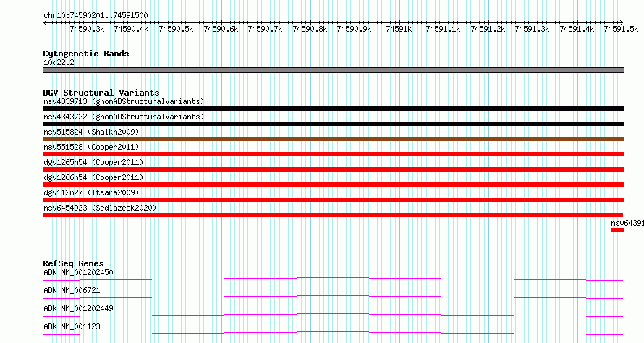Viewport: 644px width, 343px height.
Task: Click the 74591.4k ruler tick label
Action: [577, 29]
